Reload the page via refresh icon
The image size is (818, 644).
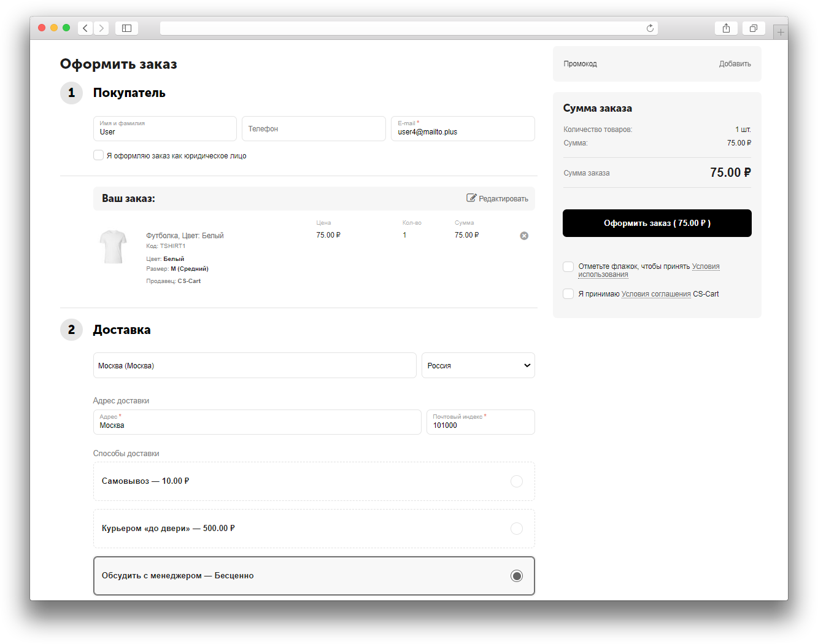coord(650,28)
